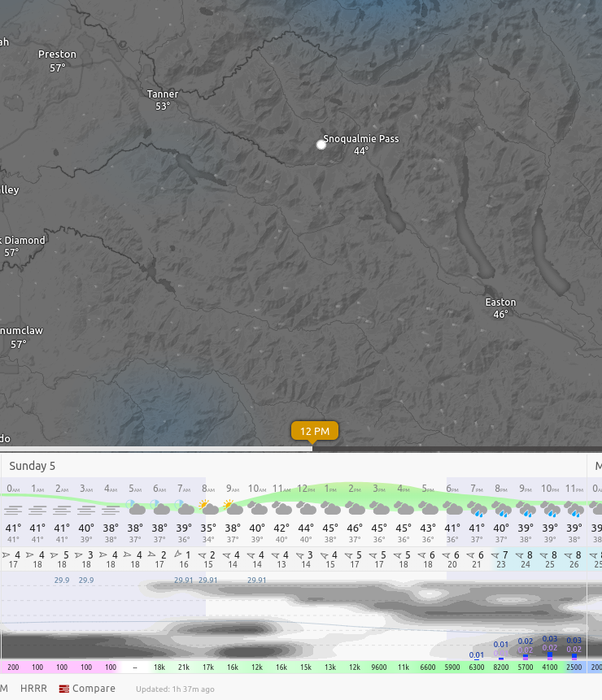602x700 pixels.
Task: Select the 3 PM hour column header
Action: [379, 489]
